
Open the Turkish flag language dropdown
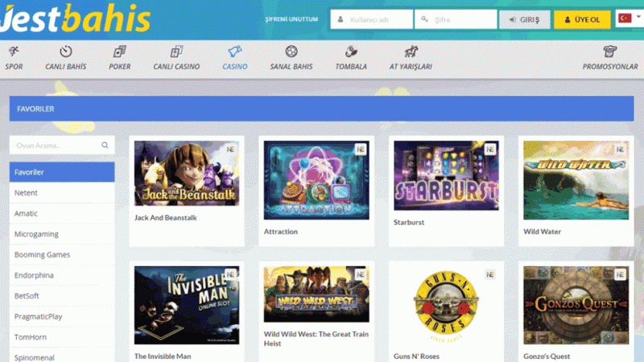click(630, 19)
